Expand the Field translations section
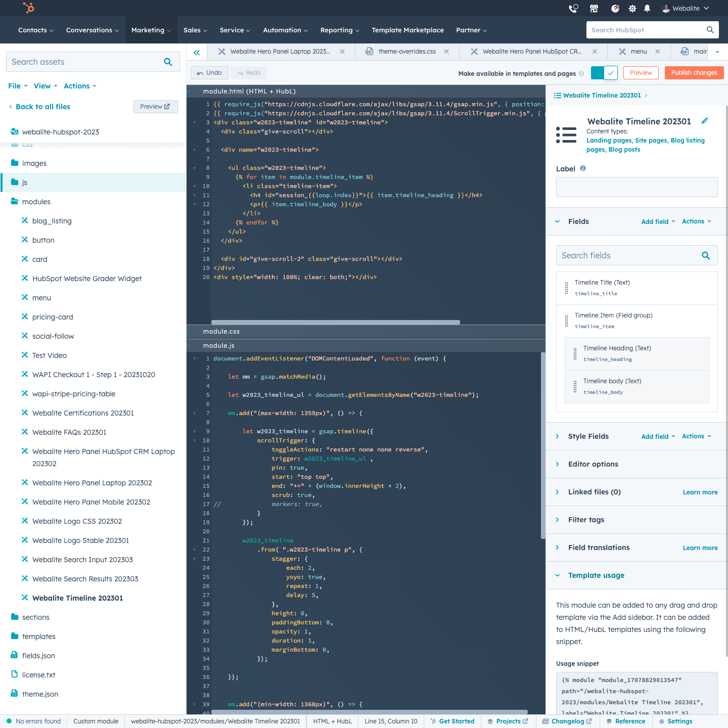The height and width of the screenshot is (728, 728). click(557, 548)
